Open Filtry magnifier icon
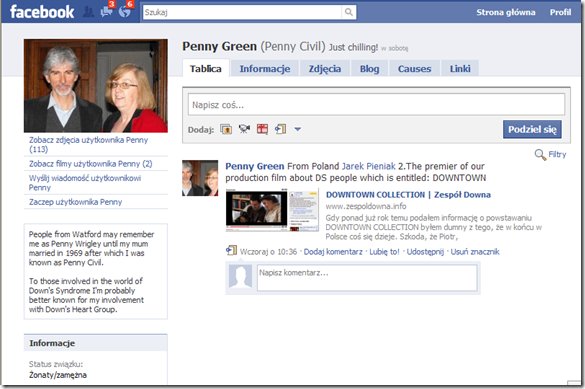Viewport: 585px width, 389px height. coord(540,154)
